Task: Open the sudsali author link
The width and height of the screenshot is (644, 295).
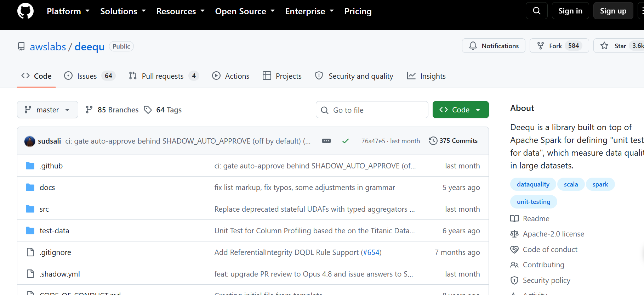Action: [x=49, y=141]
